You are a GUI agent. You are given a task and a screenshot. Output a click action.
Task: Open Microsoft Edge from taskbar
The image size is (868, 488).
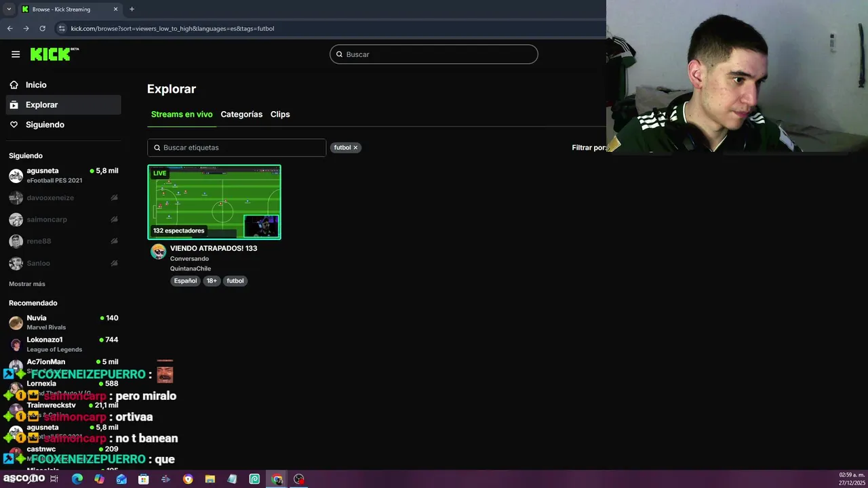[x=77, y=479]
